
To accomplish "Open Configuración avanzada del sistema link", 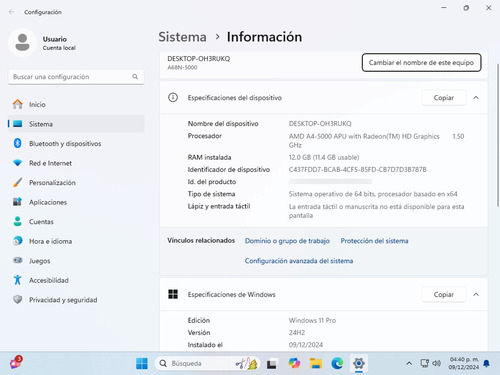I will click(x=299, y=261).
